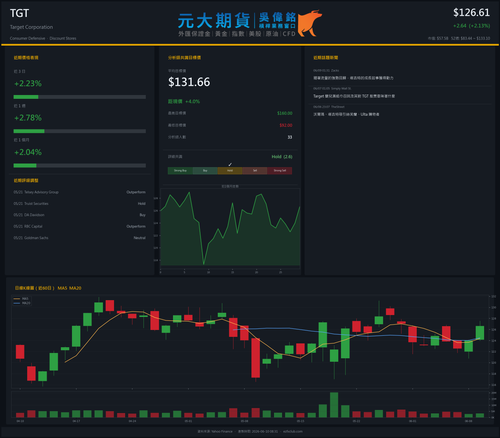Click the TGT ticker symbol

pos(19,13)
